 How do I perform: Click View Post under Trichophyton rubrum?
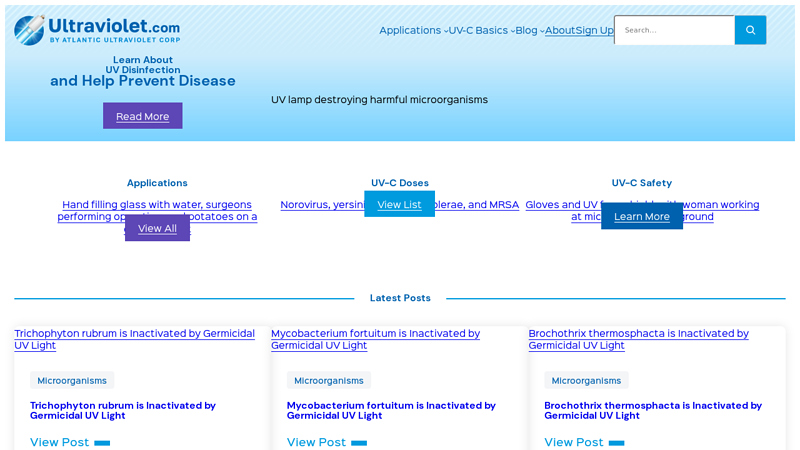60,442
